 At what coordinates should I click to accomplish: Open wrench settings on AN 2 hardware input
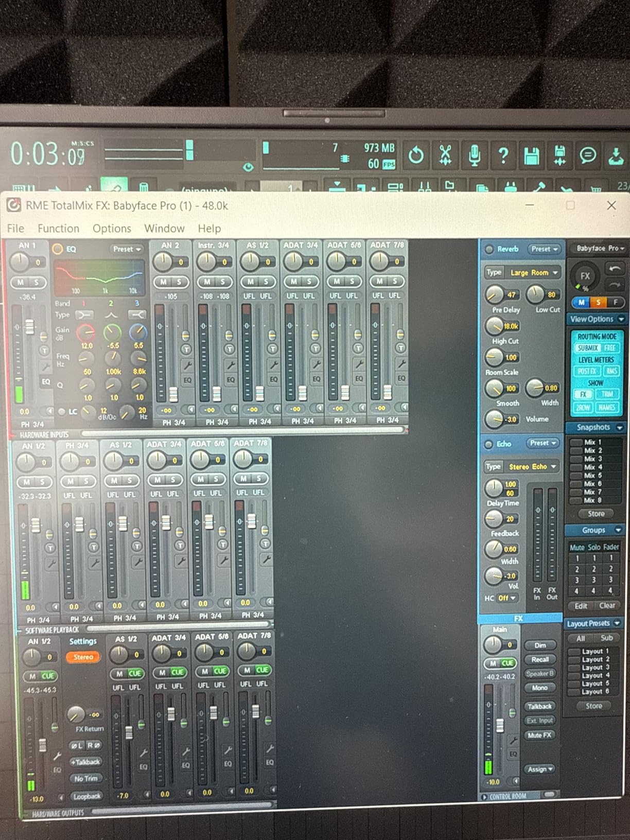click(x=187, y=365)
